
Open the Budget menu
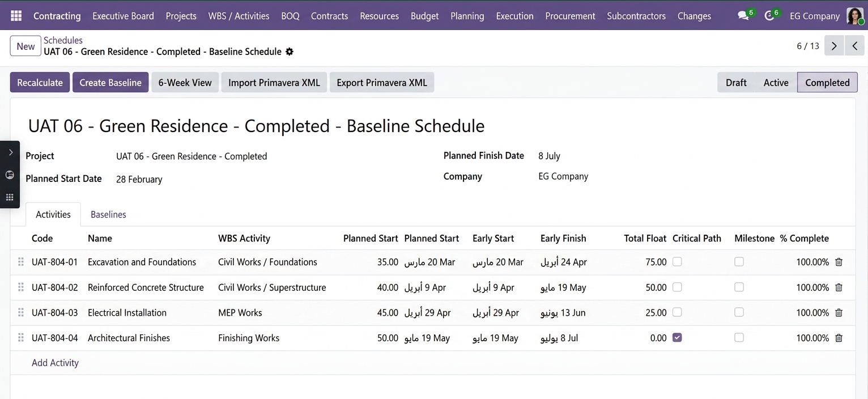coord(424,16)
